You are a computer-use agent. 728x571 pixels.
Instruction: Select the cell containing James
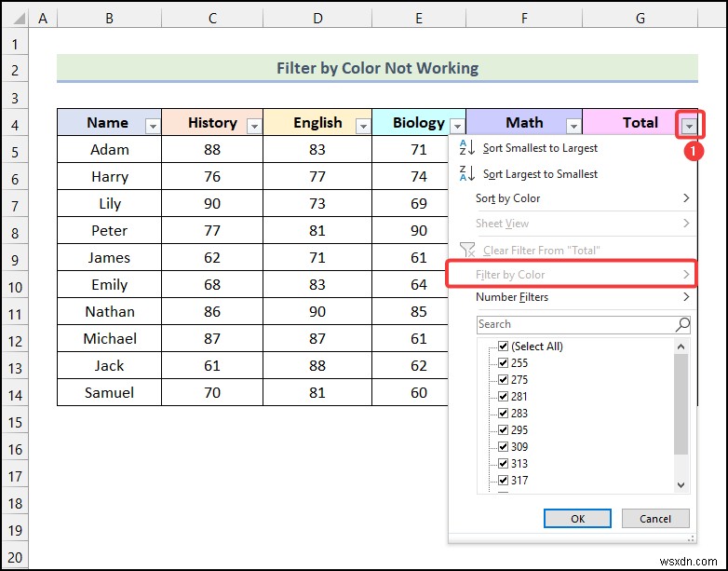click(110, 257)
